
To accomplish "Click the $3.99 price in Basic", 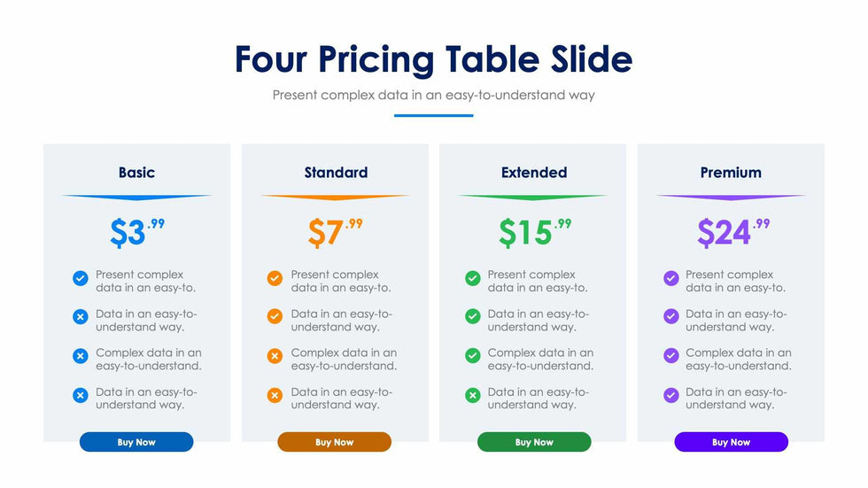I will coord(136,232).
